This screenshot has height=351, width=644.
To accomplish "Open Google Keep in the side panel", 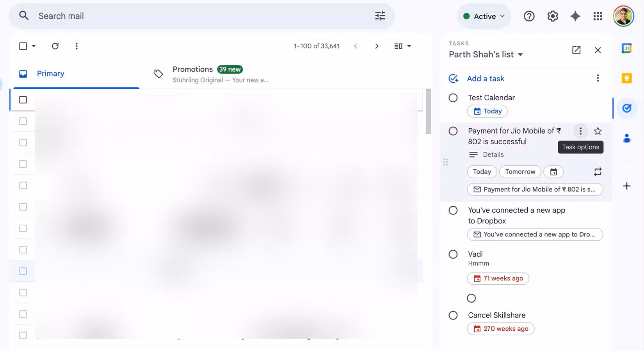I will 626,78.
